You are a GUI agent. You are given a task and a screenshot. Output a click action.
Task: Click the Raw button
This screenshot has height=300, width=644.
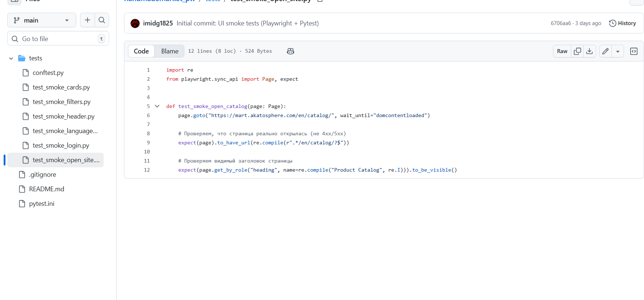(562, 51)
